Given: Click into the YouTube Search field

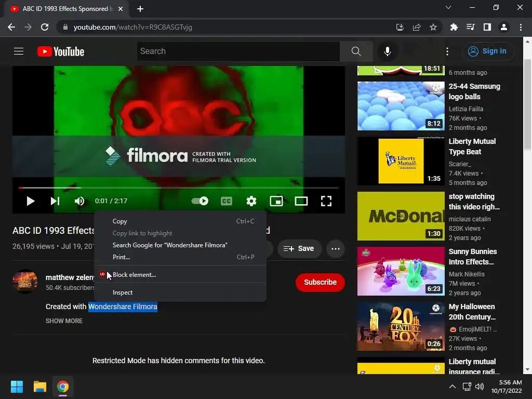Looking at the screenshot, I should coord(238,51).
